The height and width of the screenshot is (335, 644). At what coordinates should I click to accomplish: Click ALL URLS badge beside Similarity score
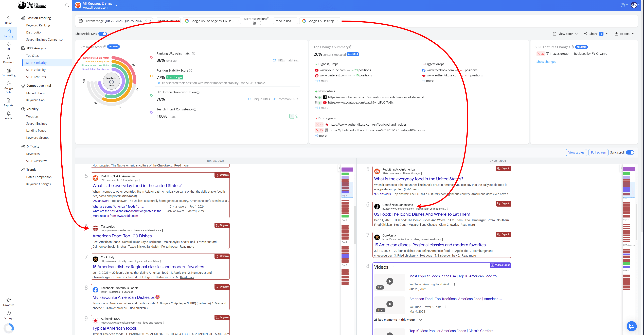coord(114,46)
